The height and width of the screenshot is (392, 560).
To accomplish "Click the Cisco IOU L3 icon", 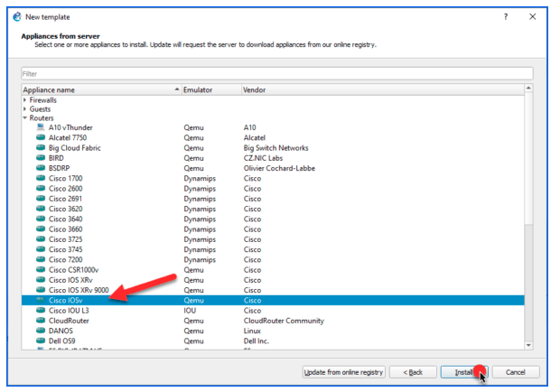I will (41, 310).
